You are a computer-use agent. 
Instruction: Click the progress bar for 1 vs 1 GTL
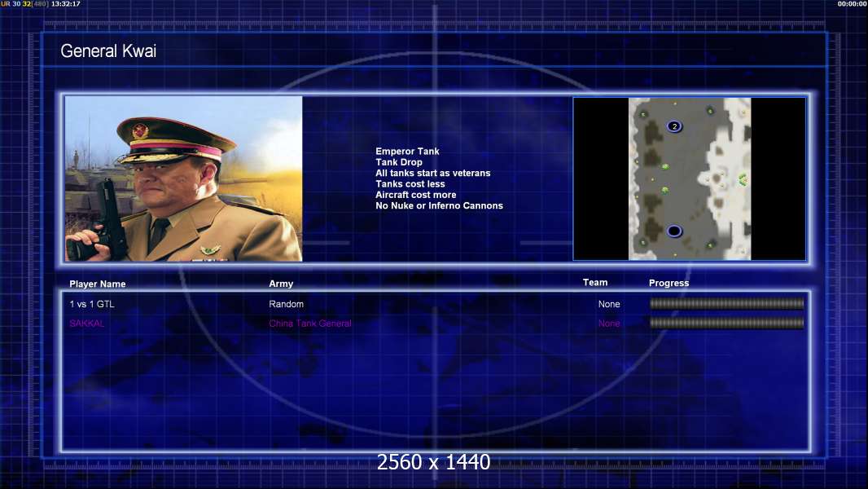pyautogui.click(x=727, y=303)
